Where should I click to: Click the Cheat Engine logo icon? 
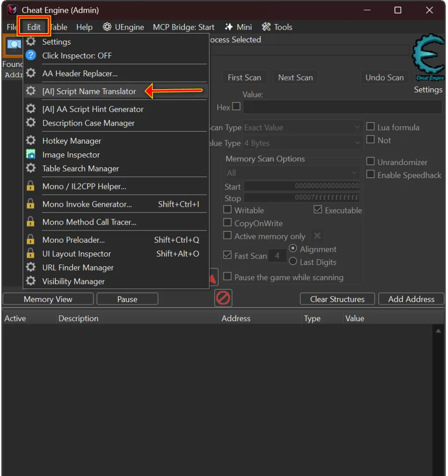tap(428, 58)
